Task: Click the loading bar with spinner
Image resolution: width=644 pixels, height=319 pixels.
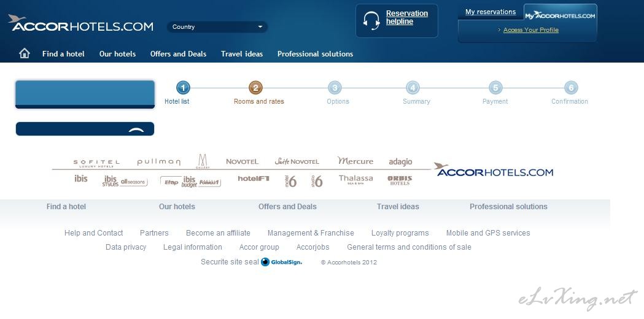Action: pos(85,128)
